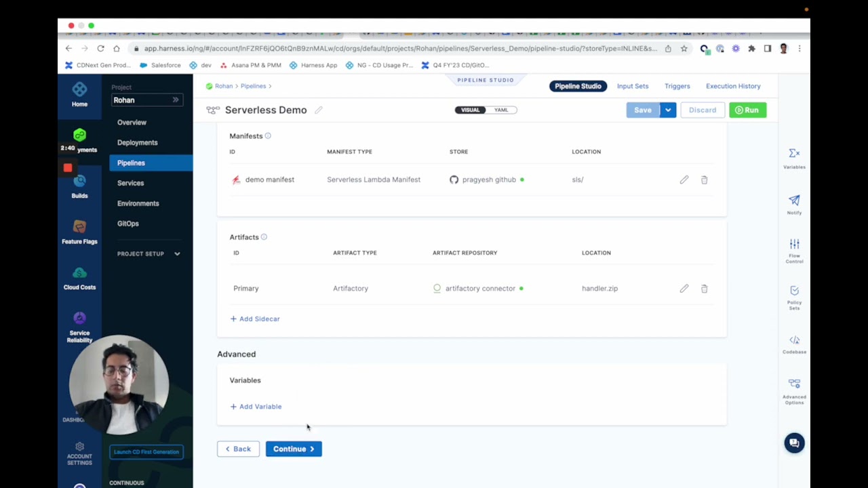Open Account Settings gear icon
The height and width of the screenshot is (488, 868).
tap(79, 447)
